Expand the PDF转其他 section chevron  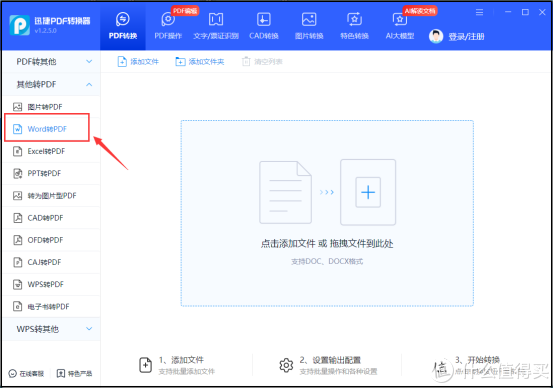pyautogui.click(x=89, y=61)
